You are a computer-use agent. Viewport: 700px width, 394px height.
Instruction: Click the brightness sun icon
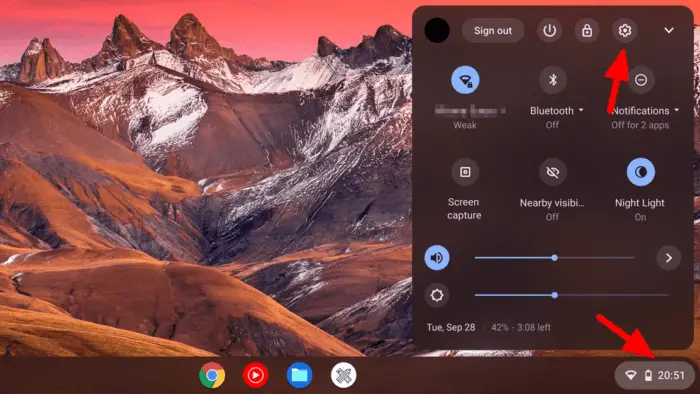tap(437, 295)
